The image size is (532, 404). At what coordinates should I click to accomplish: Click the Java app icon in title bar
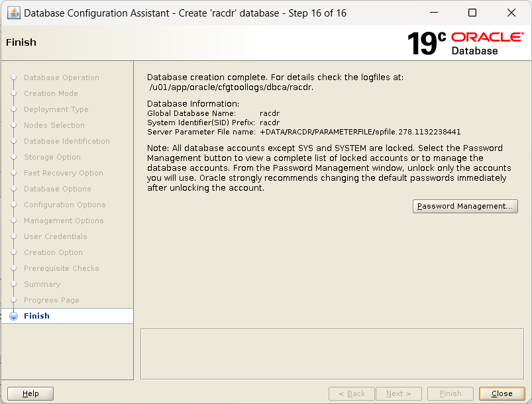click(x=13, y=13)
